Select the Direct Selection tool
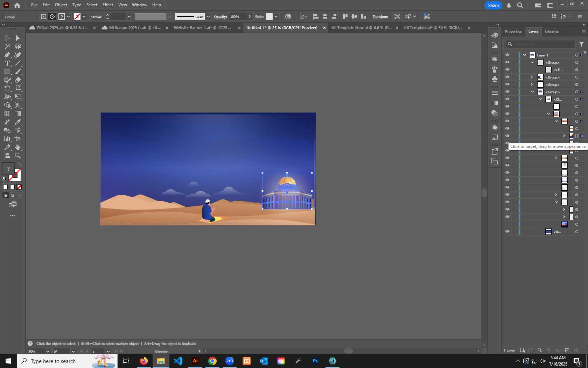The width and height of the screenshot is (588, 368). 18,38
